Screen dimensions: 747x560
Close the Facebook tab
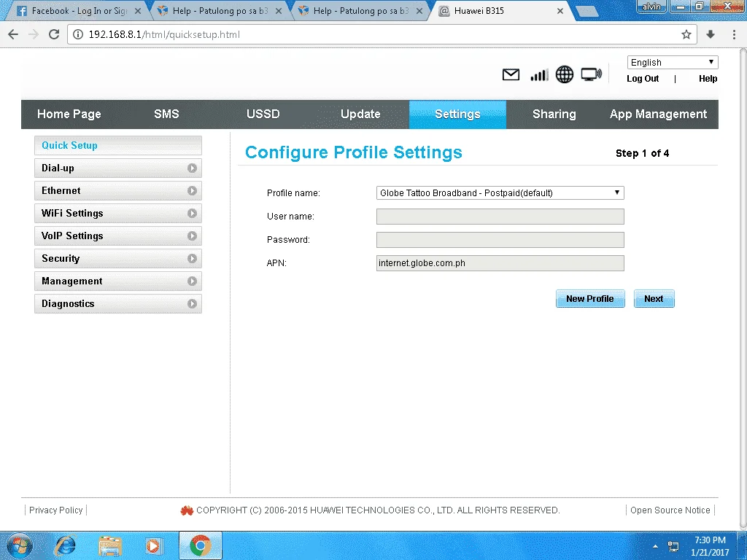tap(138, 11)
